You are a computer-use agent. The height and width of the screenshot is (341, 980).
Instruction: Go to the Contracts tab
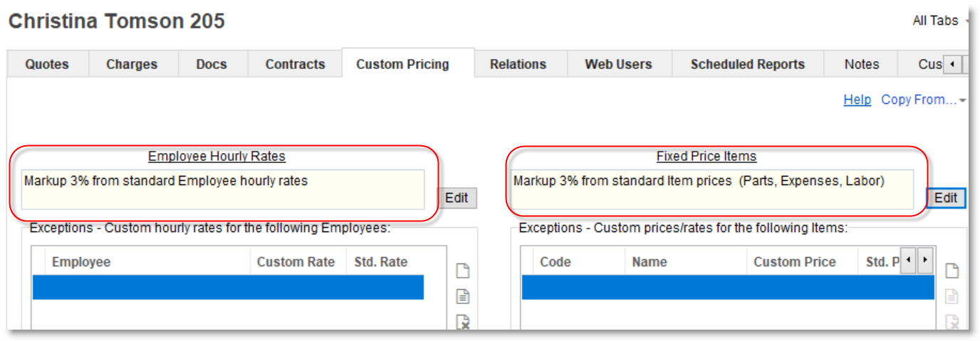295,64
